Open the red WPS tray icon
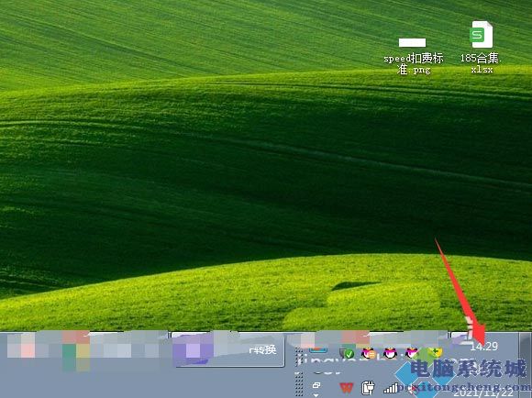 point(347,387)
